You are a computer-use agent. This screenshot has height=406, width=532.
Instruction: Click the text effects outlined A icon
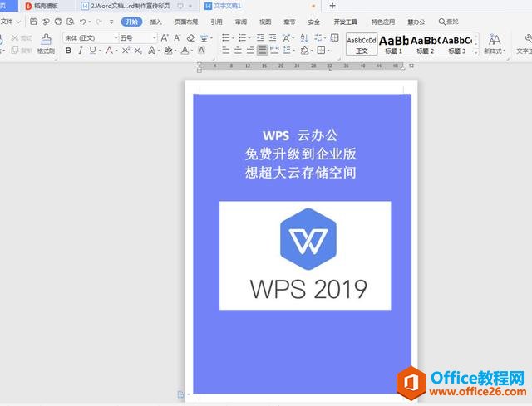coord(151,51)
